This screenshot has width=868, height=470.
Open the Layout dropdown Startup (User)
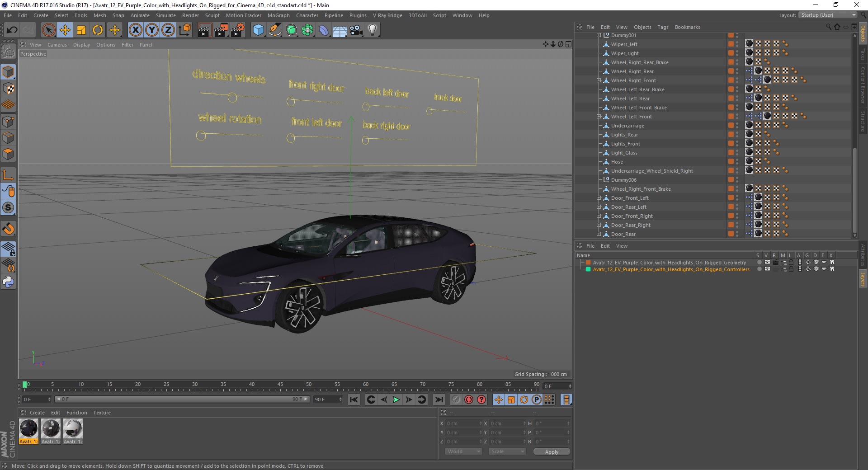tap(828, 15)
